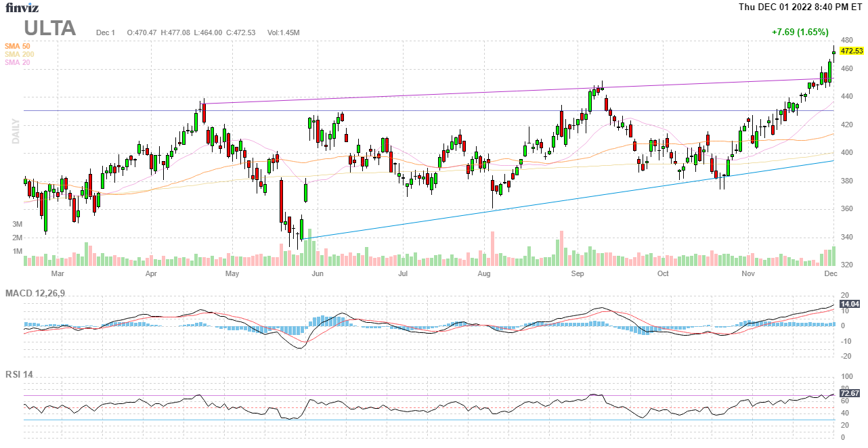Click the Aug label on time axis

[x=484, y=274]
